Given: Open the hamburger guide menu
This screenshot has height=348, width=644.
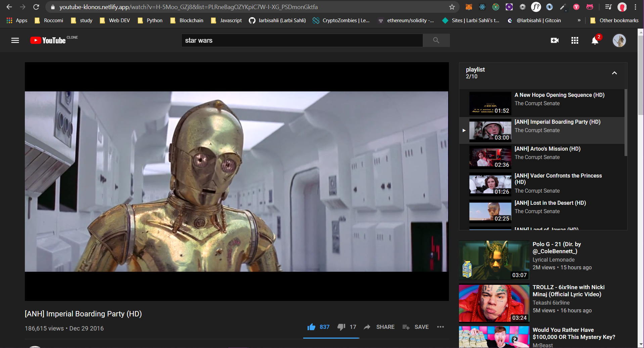Looking at the screenshot, I should tap(15, 40).
